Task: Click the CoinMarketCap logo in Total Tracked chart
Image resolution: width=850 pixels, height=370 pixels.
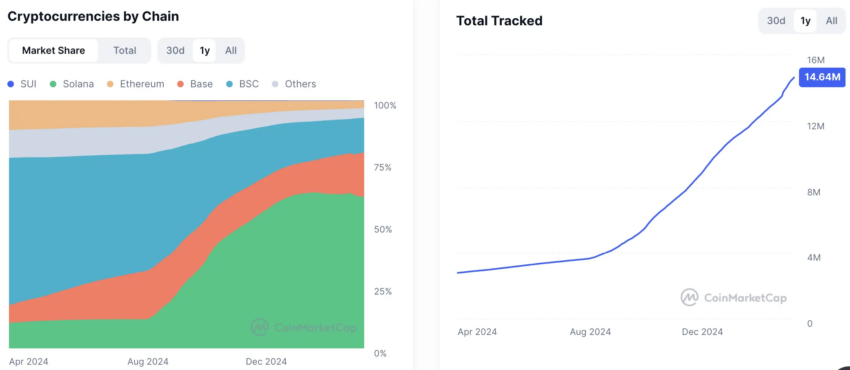Action: [733, 297]
